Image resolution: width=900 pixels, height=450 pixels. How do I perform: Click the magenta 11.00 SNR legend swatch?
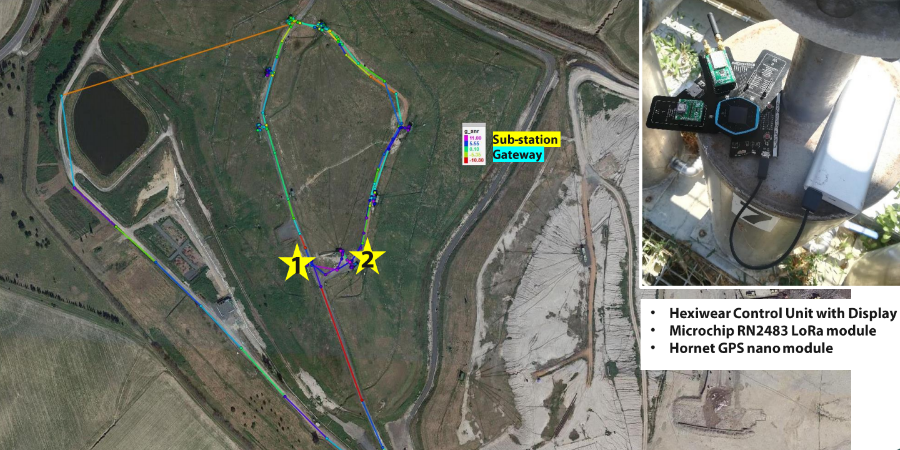click(466, 138)
